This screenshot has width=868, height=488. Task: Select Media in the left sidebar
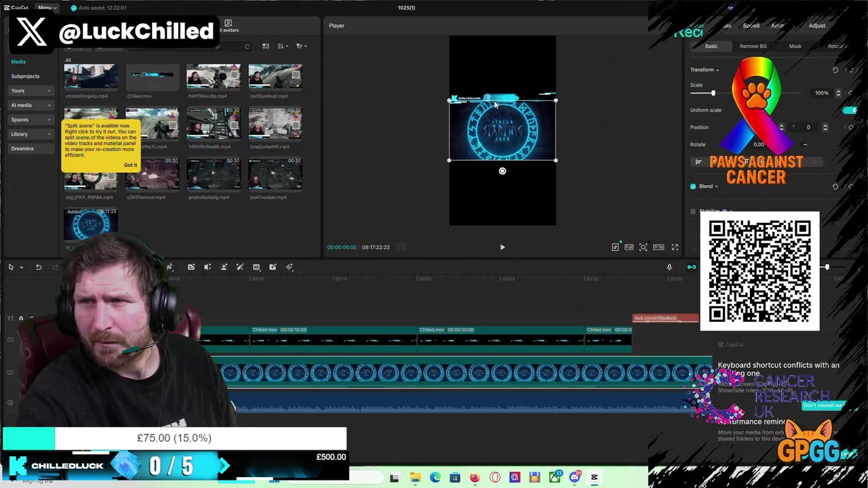(18, 62)
